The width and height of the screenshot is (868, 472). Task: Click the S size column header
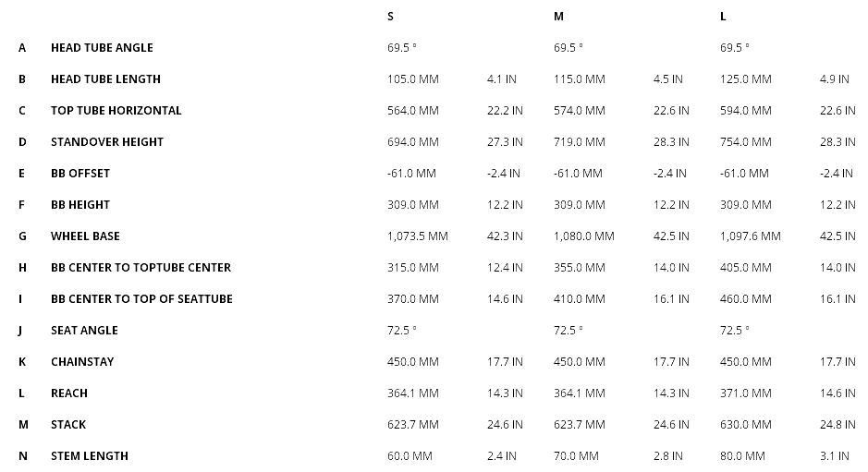(x=391, y=16)
